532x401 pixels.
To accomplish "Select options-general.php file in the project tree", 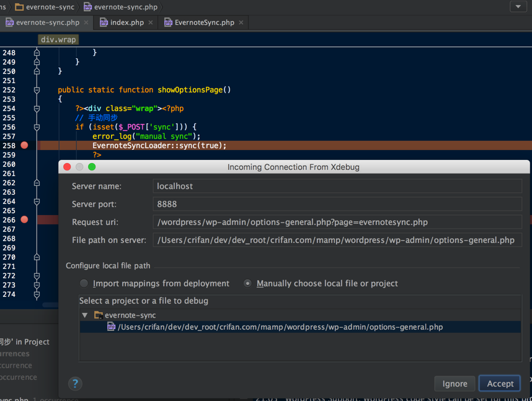I will point(280,327).
